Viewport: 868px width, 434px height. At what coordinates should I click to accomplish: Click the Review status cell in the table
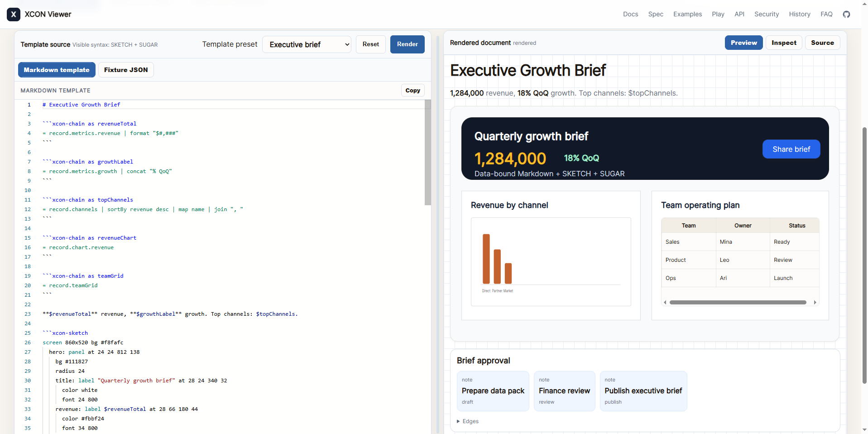tap(795, 260)
